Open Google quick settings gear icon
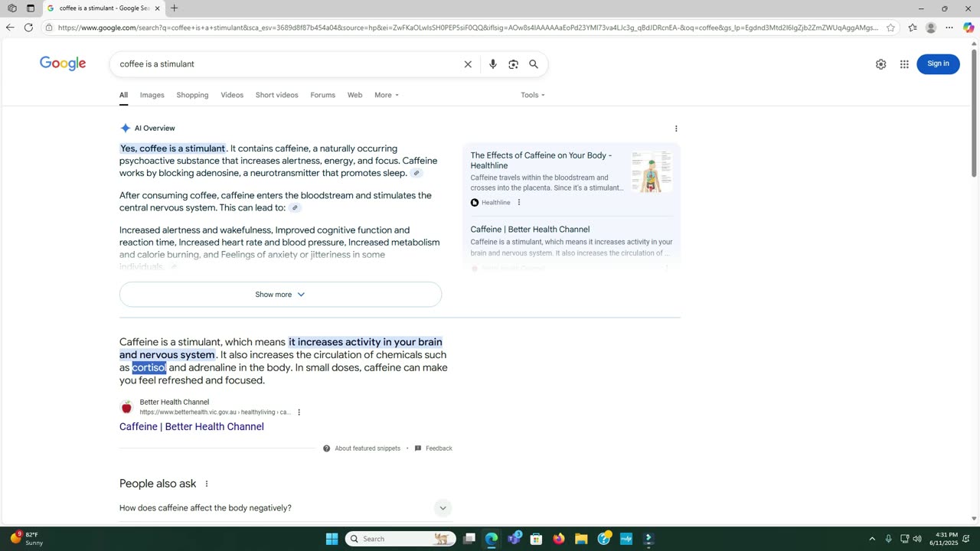Viewport: 980px width, 551px height. pos(880,64)
